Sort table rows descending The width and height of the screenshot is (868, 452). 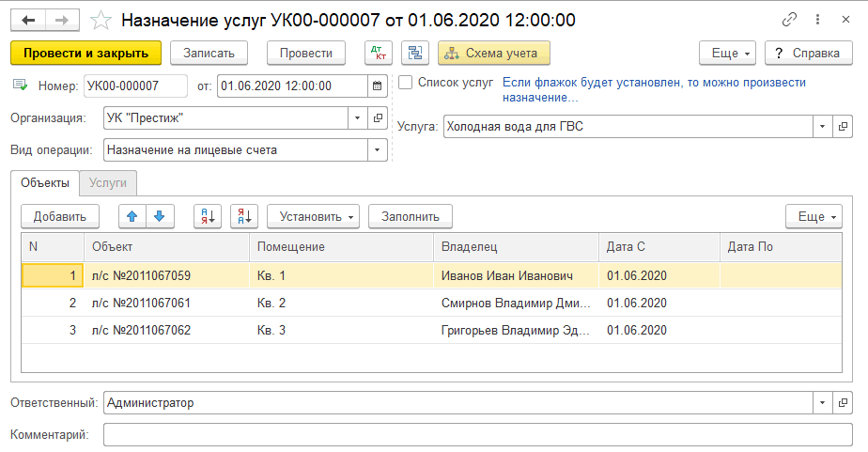[244, 216]
